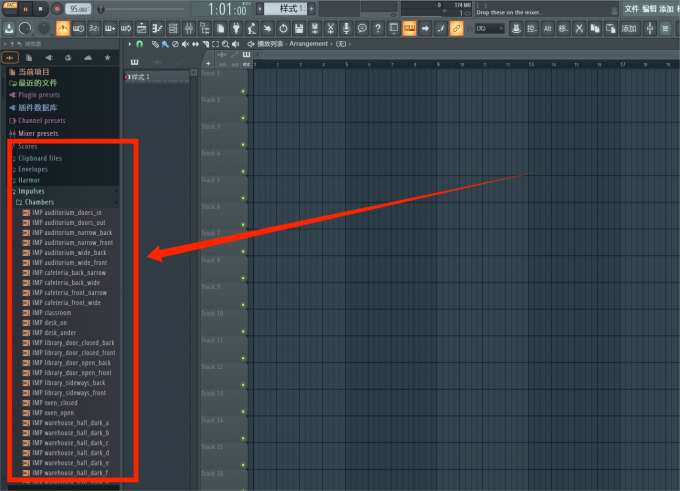
Task: Click the undo history arrow icon
Action: point(283,29)
